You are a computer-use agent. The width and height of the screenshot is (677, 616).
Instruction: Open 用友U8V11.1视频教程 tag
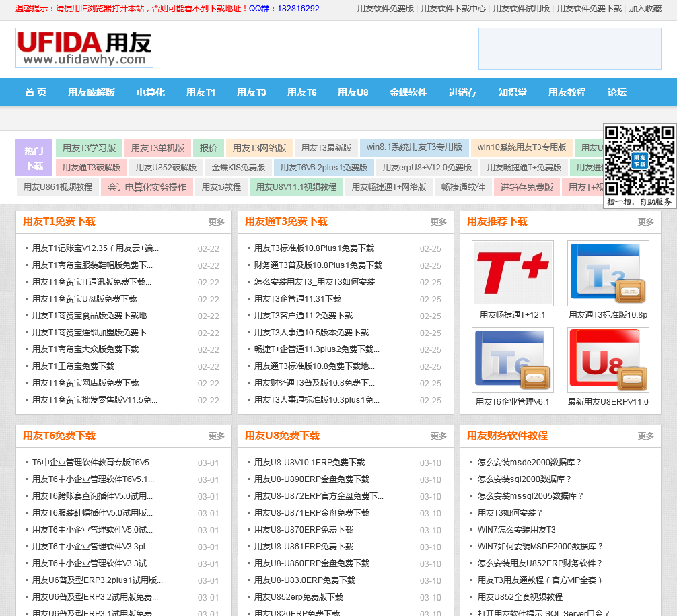coord(296,187)
